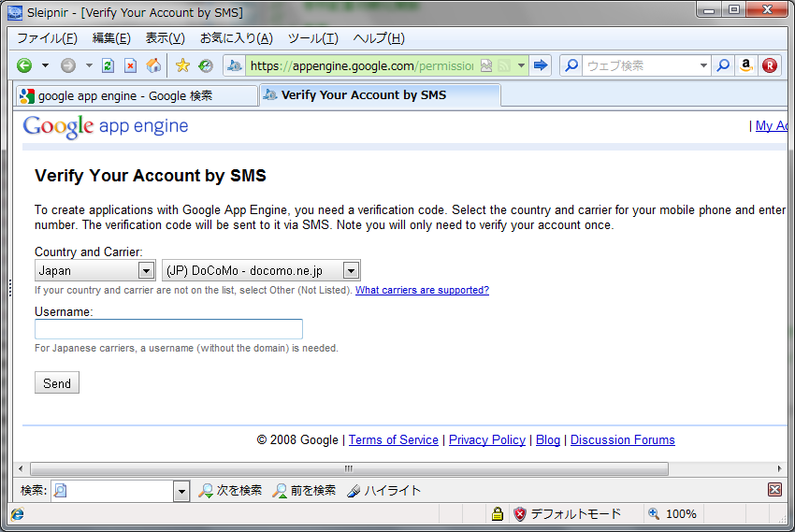Click the Amazon search icon
Viewport: 795px width, 532px height.
point(745,65)
